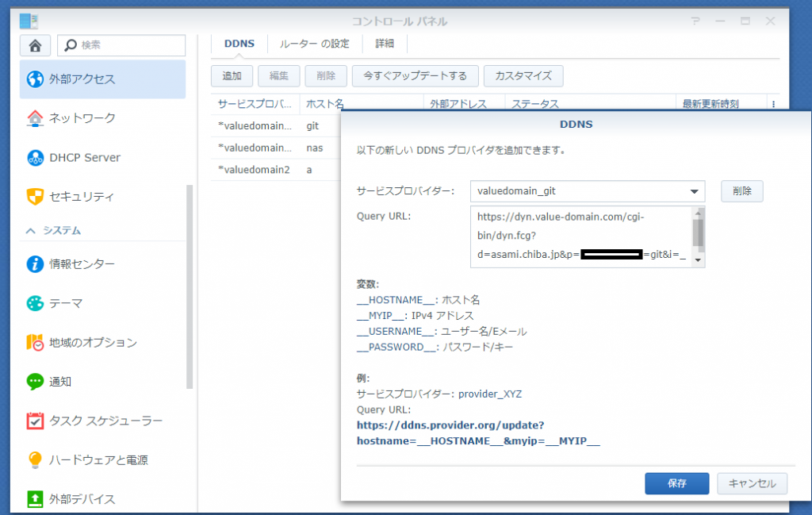Click the __PASSWORD__ variable description line

tap(435, 347)
